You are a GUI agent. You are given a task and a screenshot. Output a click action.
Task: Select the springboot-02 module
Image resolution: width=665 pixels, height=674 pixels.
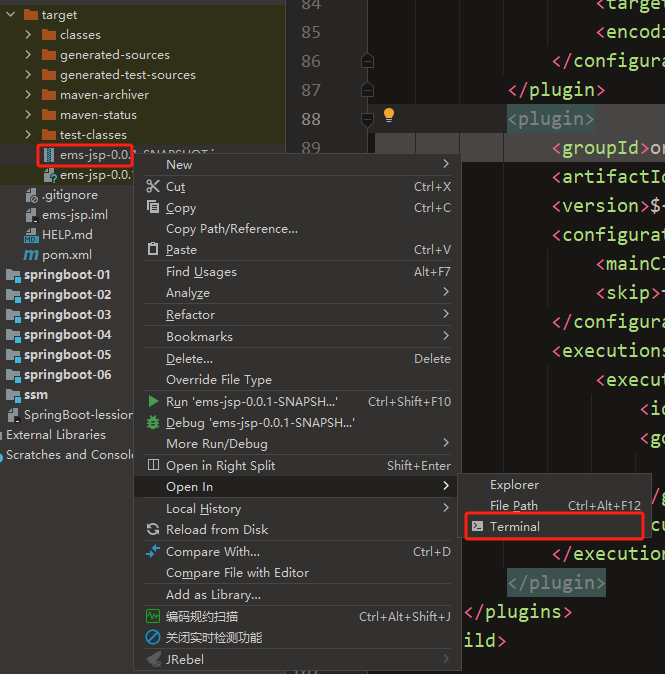[67, 295]
